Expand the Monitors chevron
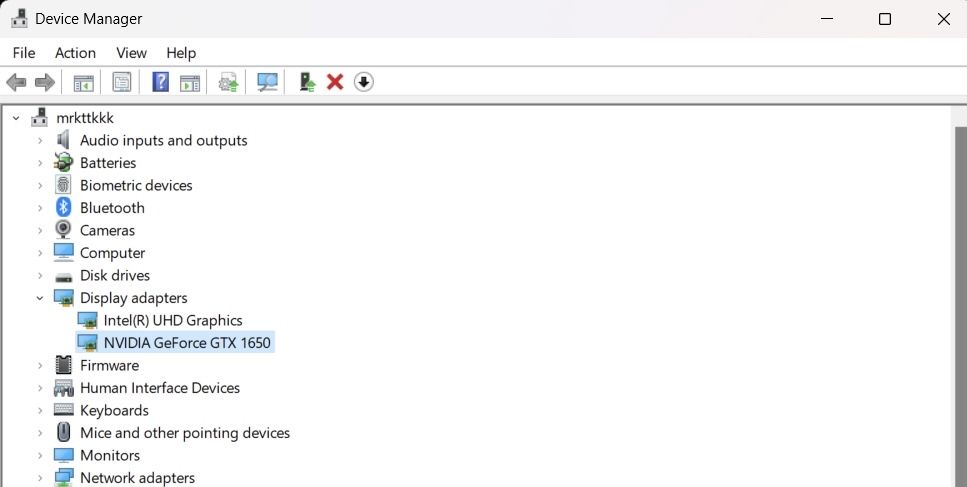This screenshot has height=487, width=967. pos(39,456)
